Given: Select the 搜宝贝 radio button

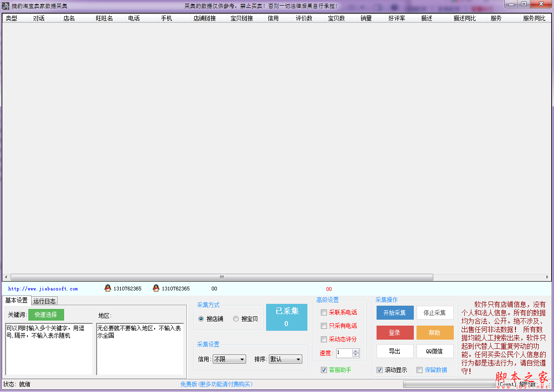Looking at the screenshot, I should [x=236, y=319].
